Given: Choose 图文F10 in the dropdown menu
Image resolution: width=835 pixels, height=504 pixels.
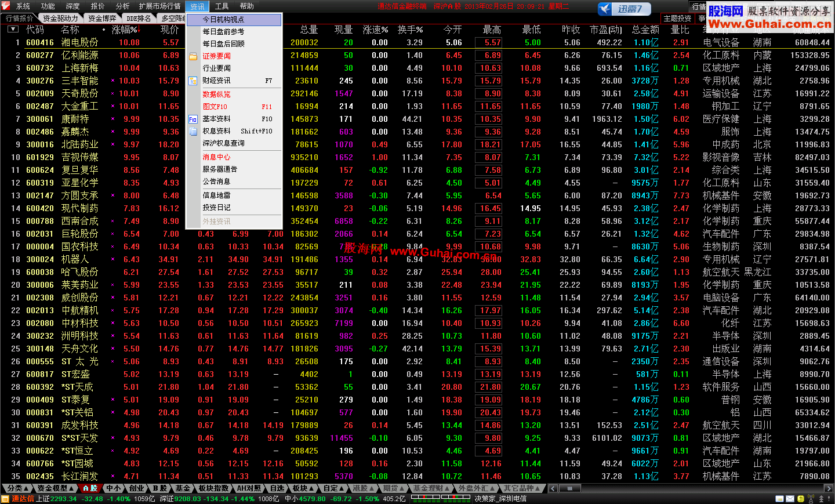Looking at the screenshot, I should coord(234,107).
